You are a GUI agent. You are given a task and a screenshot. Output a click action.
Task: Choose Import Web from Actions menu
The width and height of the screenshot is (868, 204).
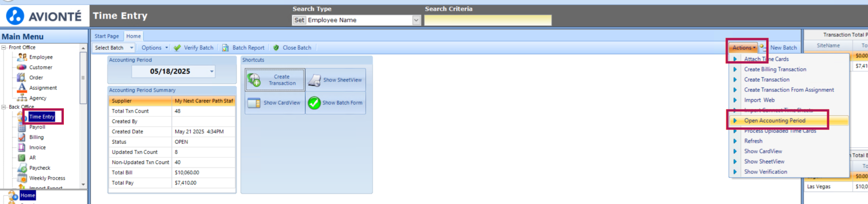[x=759, y=100]
